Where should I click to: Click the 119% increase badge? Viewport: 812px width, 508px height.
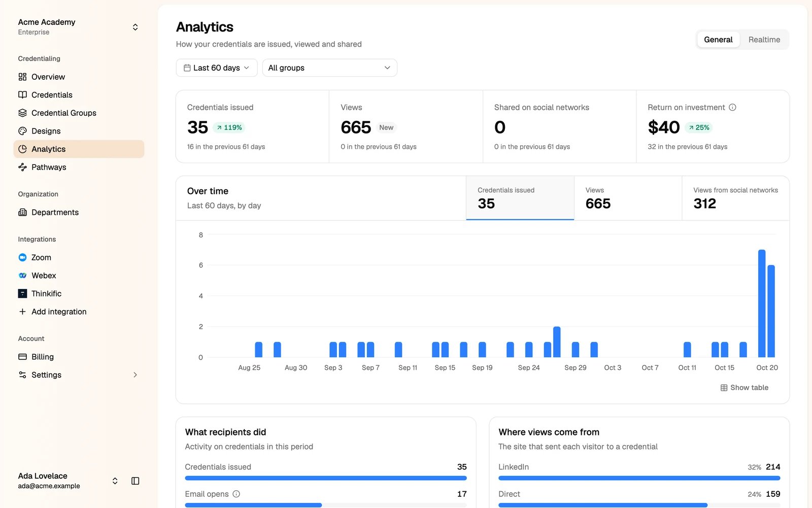(229, 128)
